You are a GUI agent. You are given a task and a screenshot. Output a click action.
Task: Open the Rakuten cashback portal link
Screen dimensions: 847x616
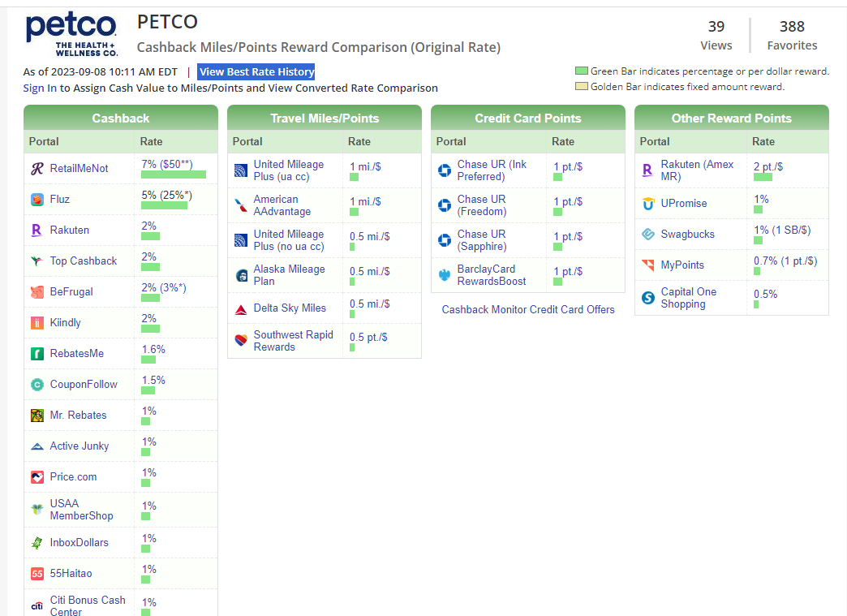tap(69, 230)
